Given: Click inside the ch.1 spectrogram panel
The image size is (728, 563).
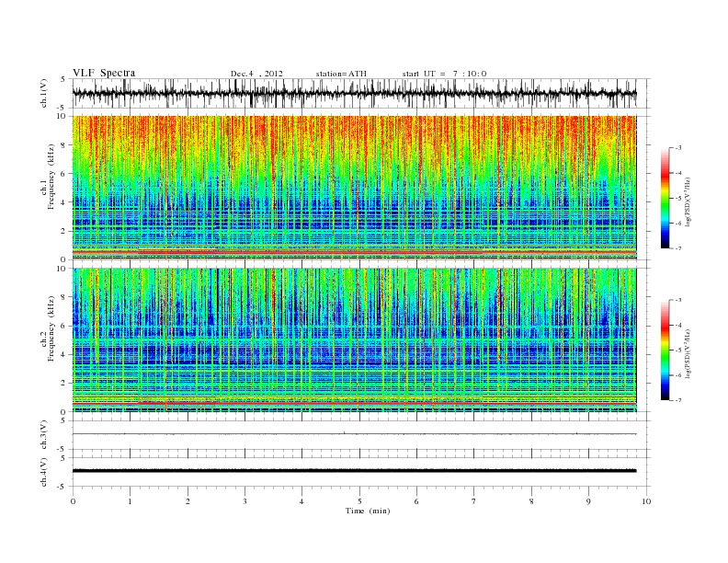Looking at the screenshot, I should pos(354,188).
